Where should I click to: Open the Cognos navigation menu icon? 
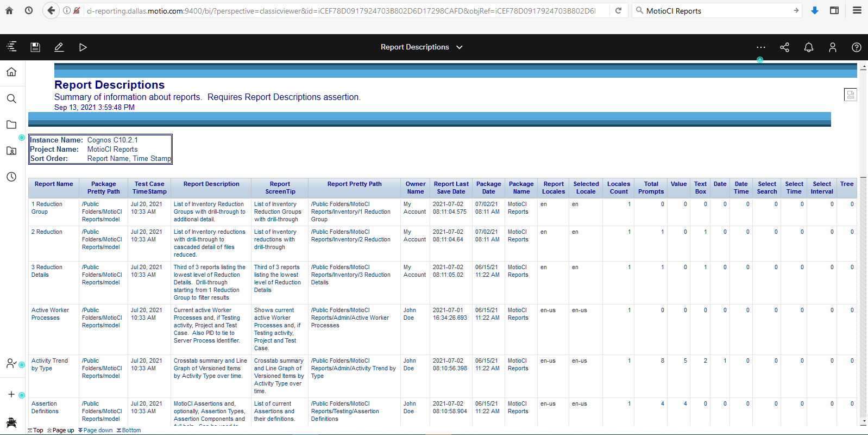click(x=11, y=47)
